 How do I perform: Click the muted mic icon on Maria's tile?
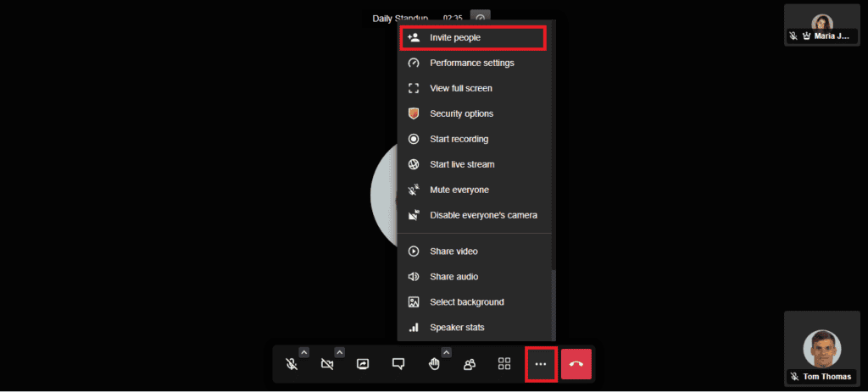coord(793,36)
